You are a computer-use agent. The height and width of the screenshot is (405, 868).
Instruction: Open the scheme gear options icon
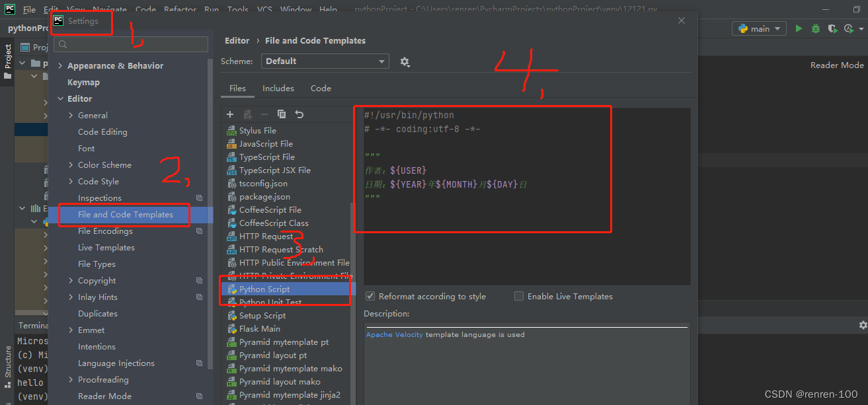pyautogui.click(x=405, y=61)
